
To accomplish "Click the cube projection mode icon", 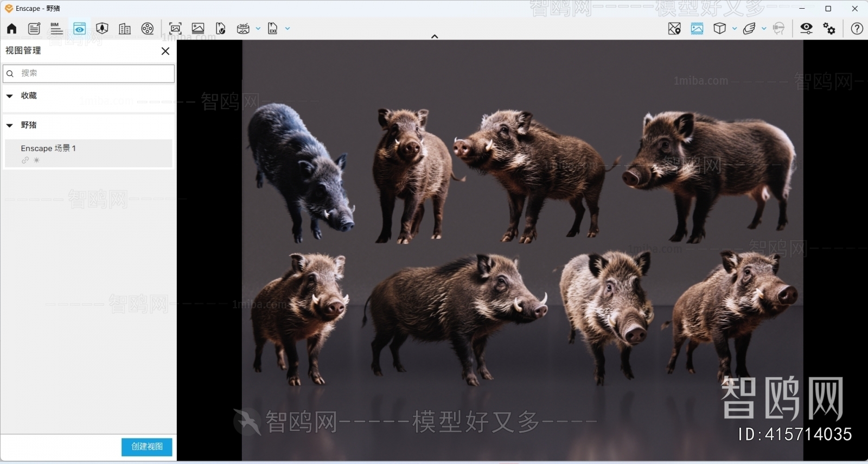I will 720,29.
